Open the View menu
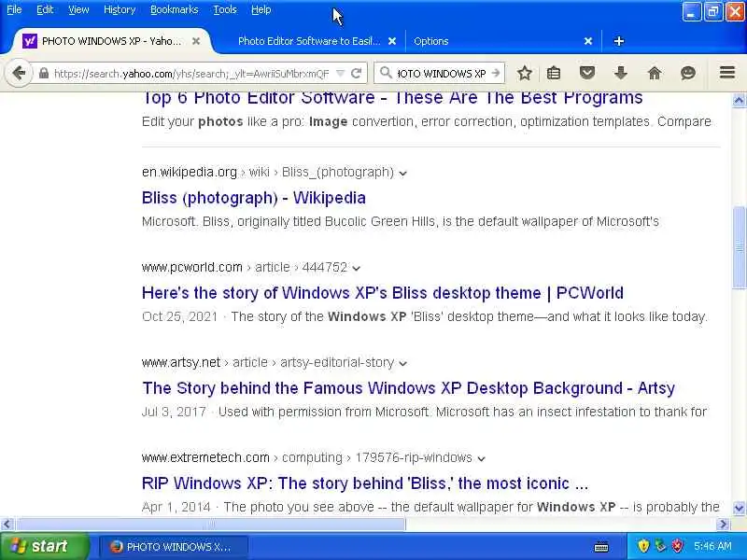This screenshot has width=747, height=560. click(78, 9)
